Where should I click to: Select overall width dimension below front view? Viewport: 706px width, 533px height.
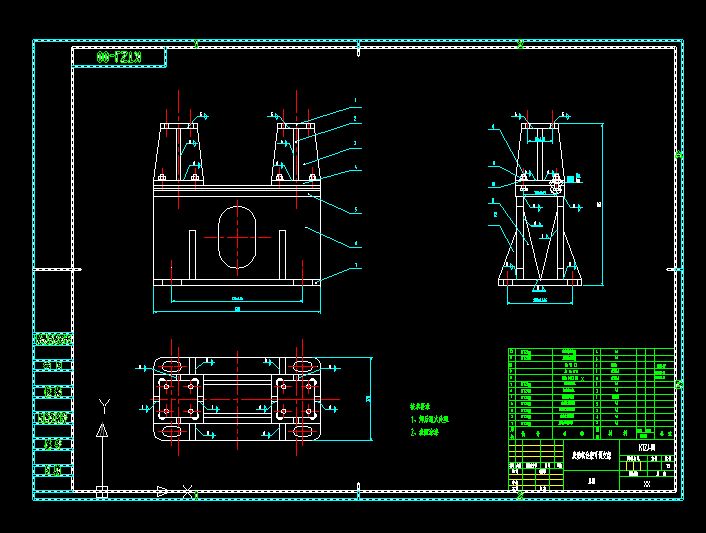pos(237,309)
